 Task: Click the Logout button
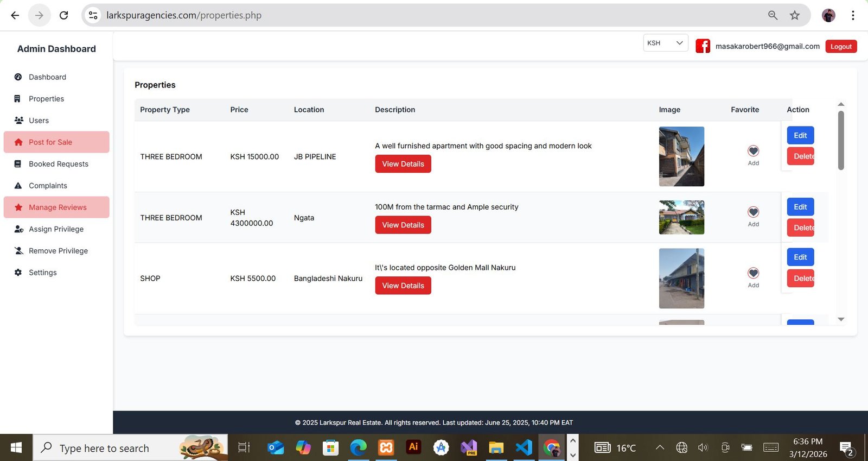tap(841, 47)
